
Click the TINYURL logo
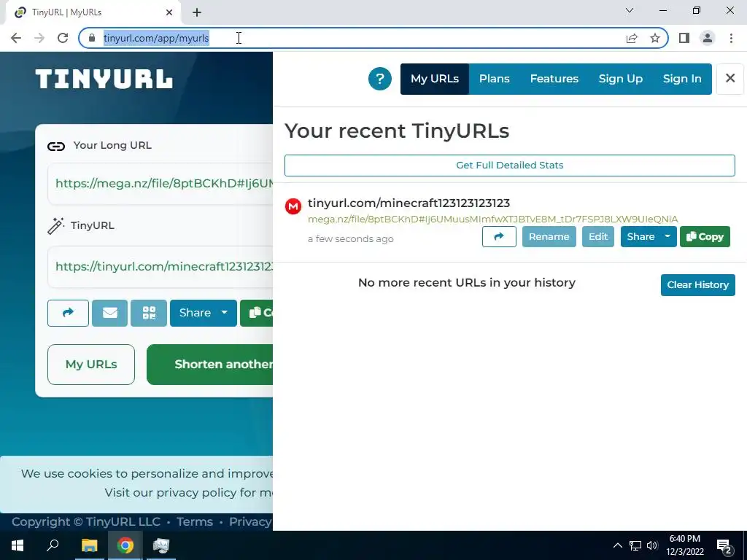coord(104,79)
